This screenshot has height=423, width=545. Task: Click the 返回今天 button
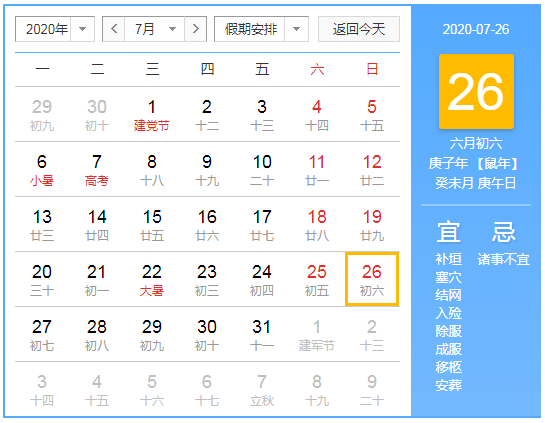[x=359, y=29]
